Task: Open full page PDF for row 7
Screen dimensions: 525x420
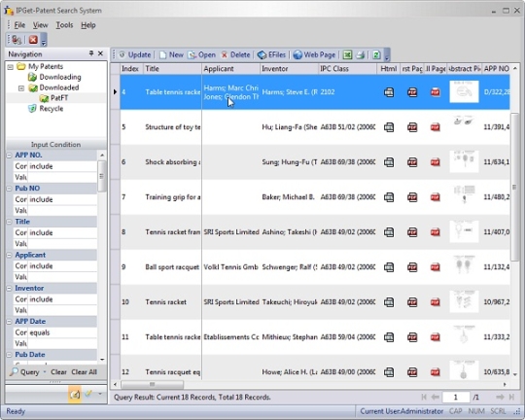Action: 435,197
